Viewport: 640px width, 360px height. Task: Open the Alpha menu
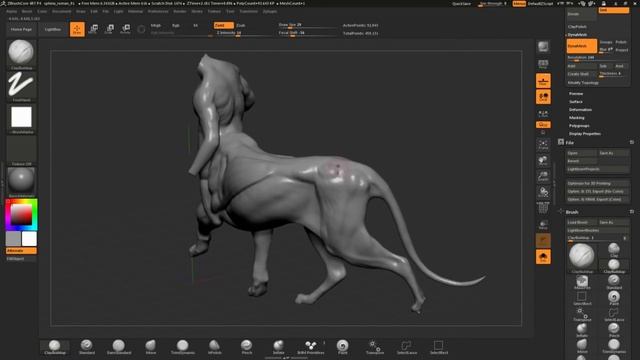coord(11,11)
